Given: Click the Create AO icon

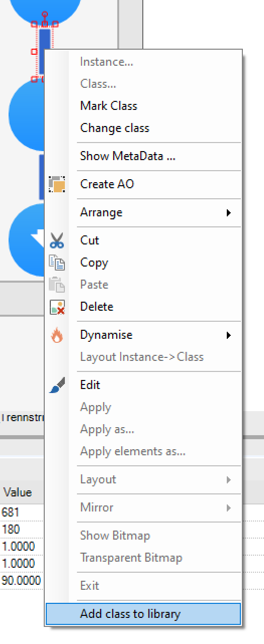Looking at the screenshot, I should click(x=57, y=184).
